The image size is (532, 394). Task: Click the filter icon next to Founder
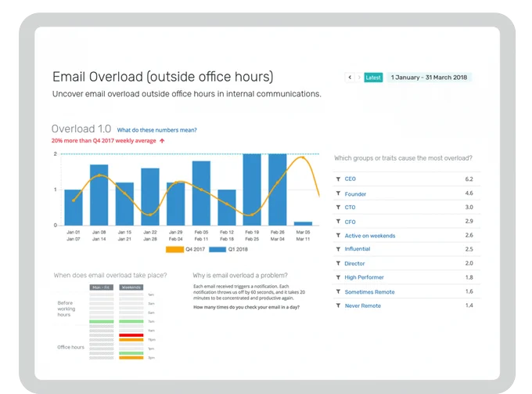coord(338,193)
